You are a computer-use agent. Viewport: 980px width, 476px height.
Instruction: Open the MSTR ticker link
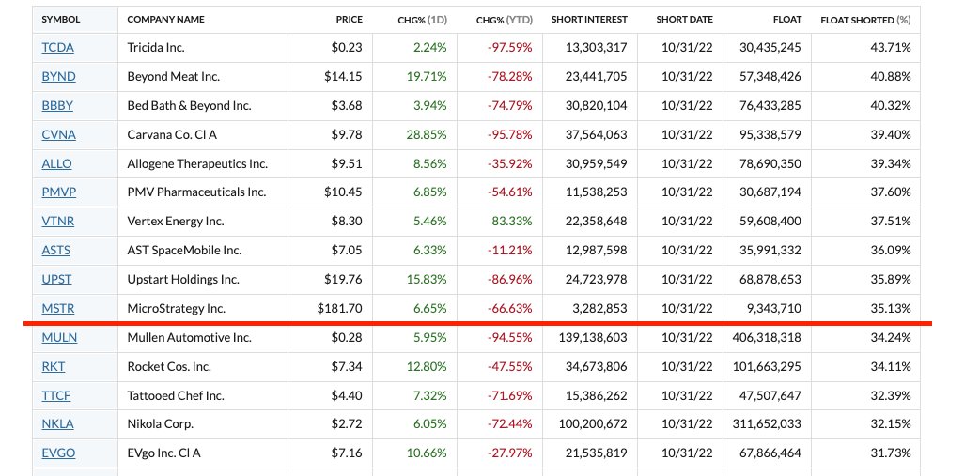pos(58,309)
